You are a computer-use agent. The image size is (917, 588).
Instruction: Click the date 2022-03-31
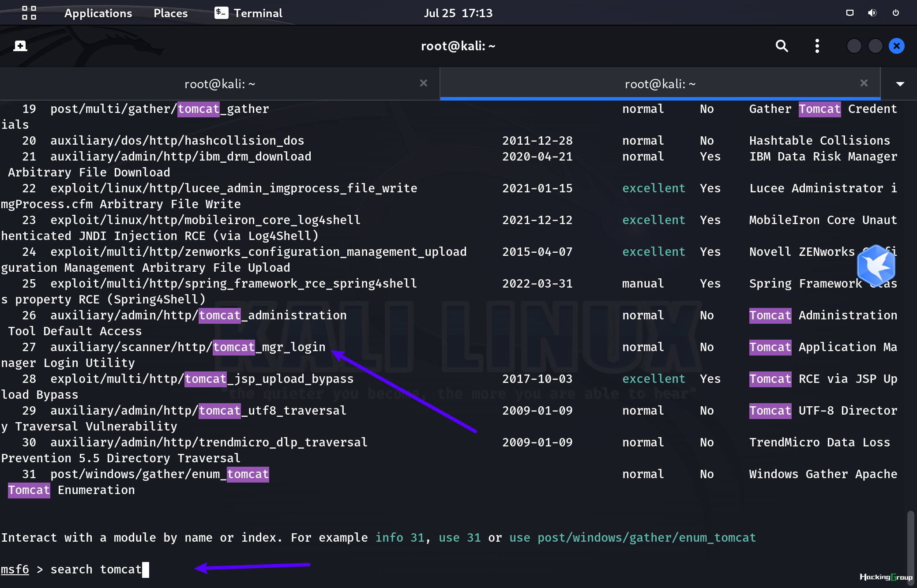click(537, 284)
